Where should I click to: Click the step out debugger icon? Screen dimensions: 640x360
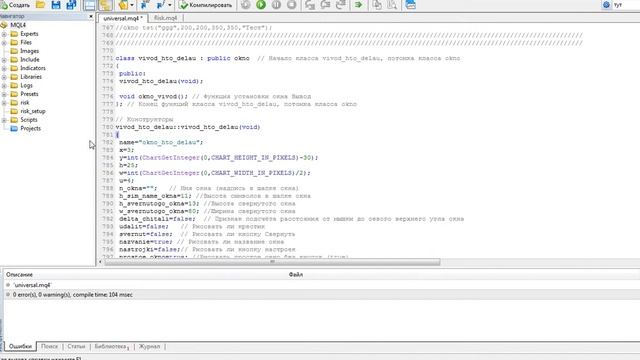pos(340,5)
